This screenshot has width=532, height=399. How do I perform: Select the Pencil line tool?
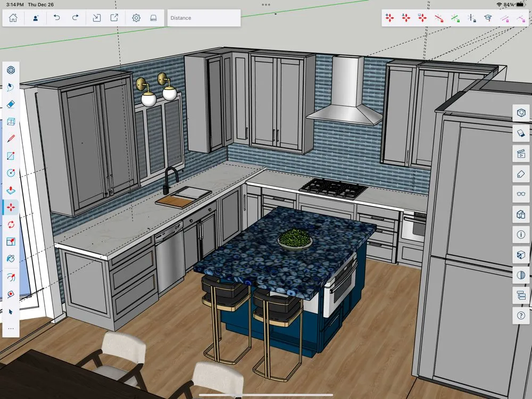click(x=11, y=139)
